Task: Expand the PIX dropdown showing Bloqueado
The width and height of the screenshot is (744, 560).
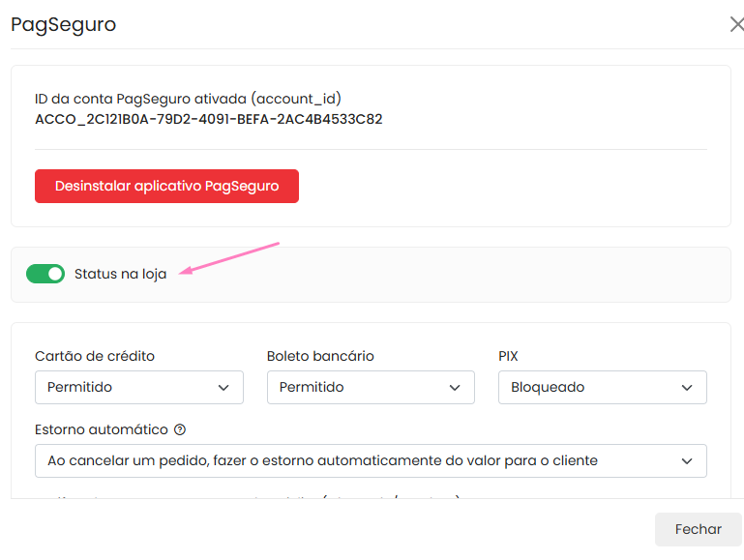Action: click(x=602, y=387)
